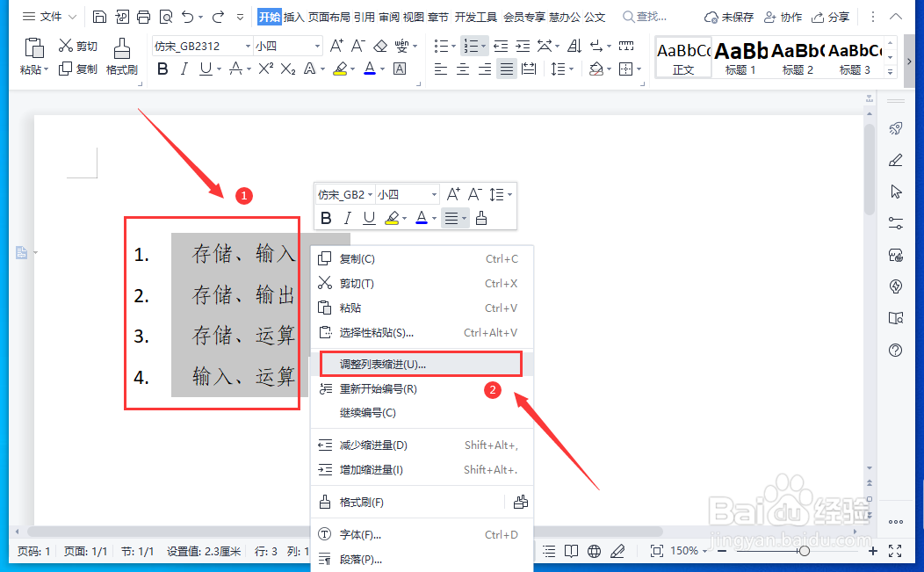The width and height of the screenshot is (924, 572).
Task: Apply the 正文 style
Action: pyautogui.click(x=683, y=57)
